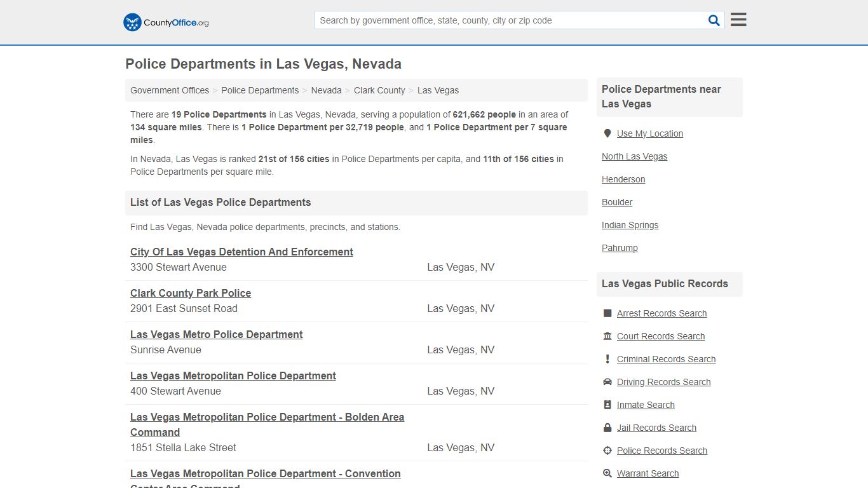Open Police Records Search link
The image size is (868, 488).
click(662, 451)
